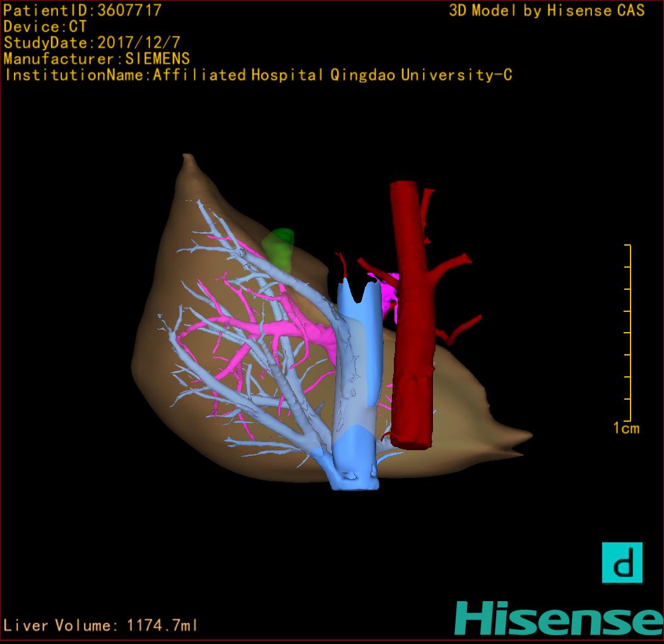
Task: Click the blue inferior vena cava model
Action: 356,383
